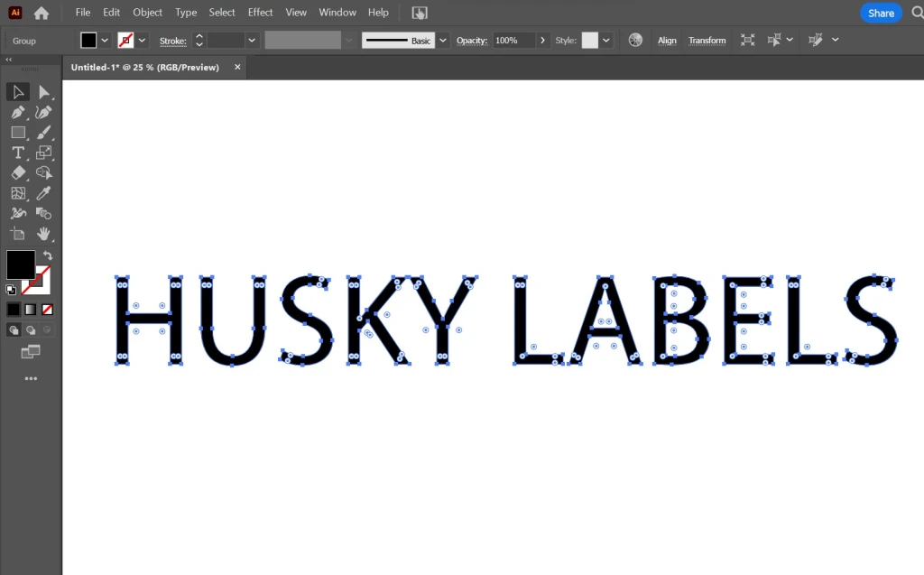Choose the Eyedropper tool

click(x=43, y=193)
